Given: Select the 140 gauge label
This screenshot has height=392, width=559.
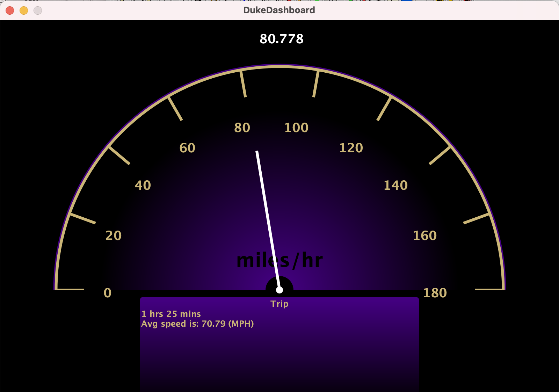Looking at the screenshot, I should pyautogui.click(x=395, y=185).
